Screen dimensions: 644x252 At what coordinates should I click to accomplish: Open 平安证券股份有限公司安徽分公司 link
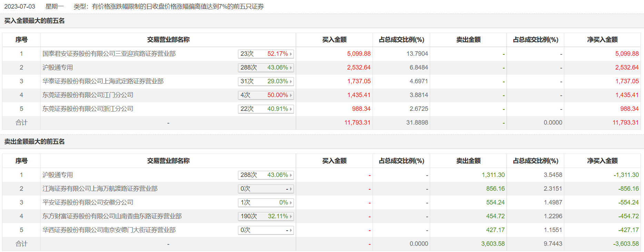[x=88, y=202]
